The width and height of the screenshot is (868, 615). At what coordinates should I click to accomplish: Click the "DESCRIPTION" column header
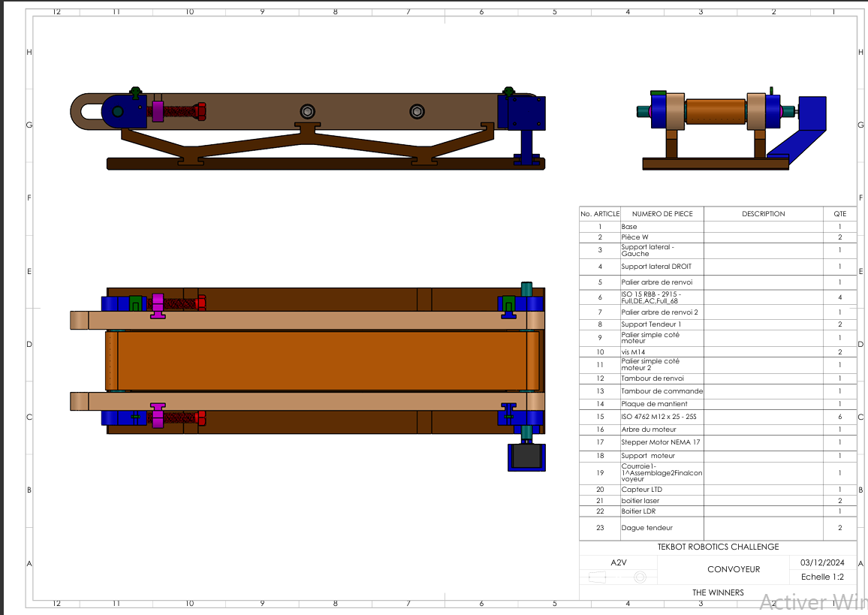[763, 214]
